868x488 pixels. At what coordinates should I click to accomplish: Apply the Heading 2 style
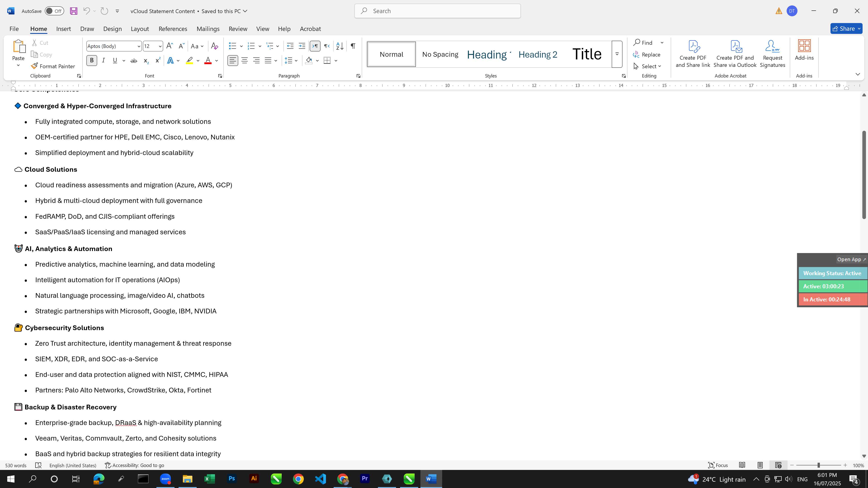point(538,54)
